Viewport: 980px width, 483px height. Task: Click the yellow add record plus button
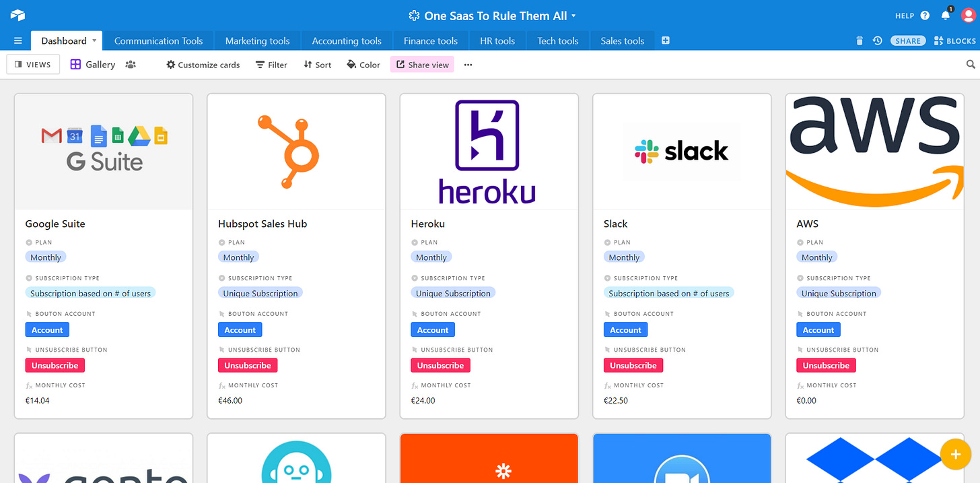click(955, 454)
